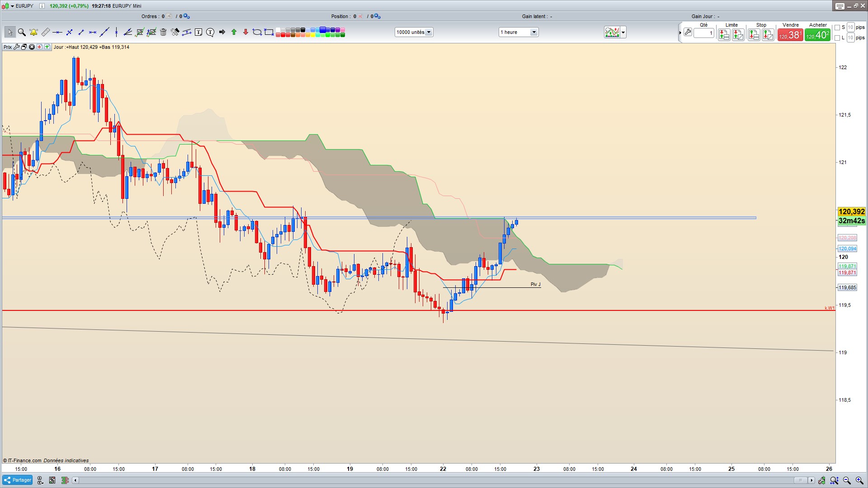Screen dimensions: 868x488
Task: Select the boxed T text tool
Action: [198, 32]
